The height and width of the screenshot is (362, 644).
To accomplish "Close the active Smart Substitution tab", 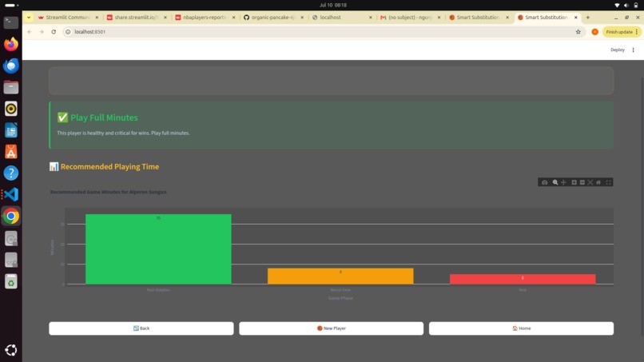I will tap(575, 18).
